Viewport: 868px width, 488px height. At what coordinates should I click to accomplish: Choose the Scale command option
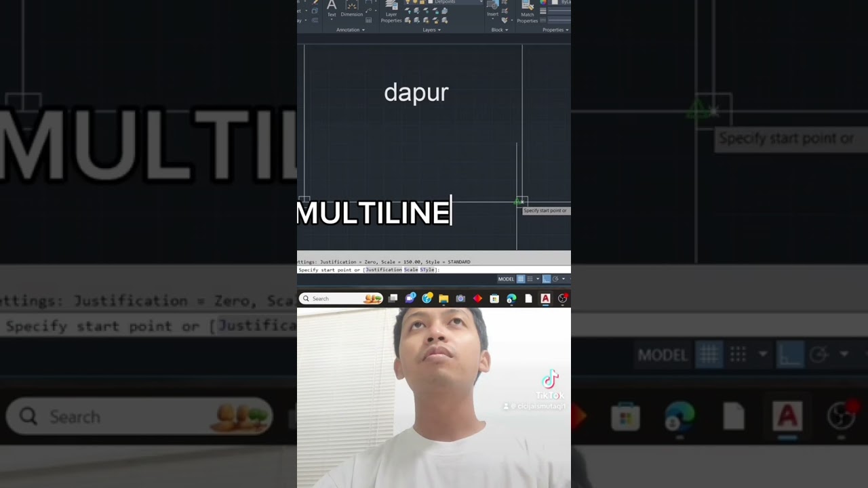point(411,270)
